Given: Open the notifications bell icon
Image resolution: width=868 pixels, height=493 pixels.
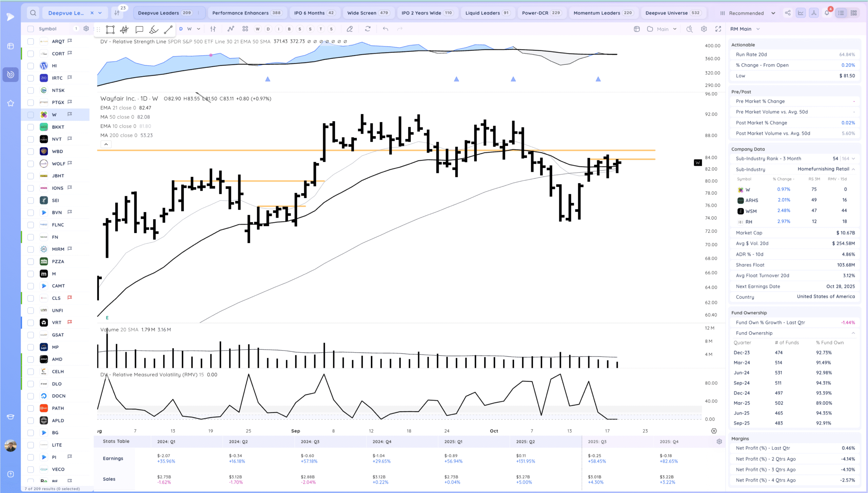Looking at the screenshot, I should (x=827, y=13).
